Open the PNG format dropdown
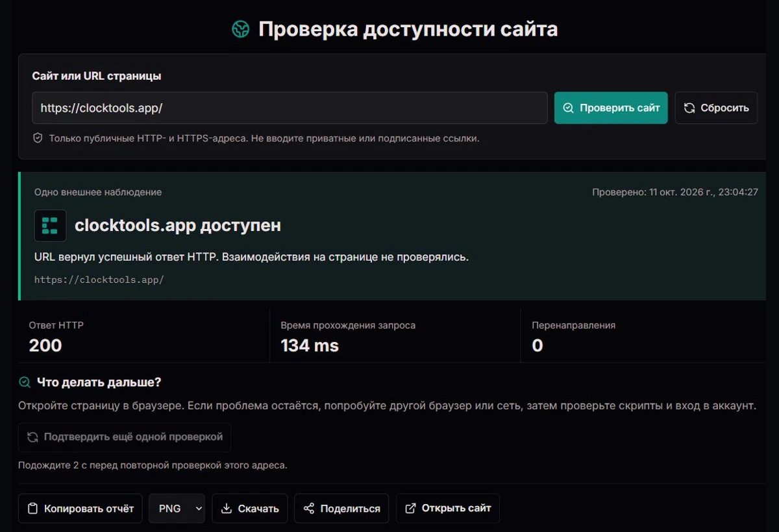This screenshot has height=532, width=779. pos(177,508)
